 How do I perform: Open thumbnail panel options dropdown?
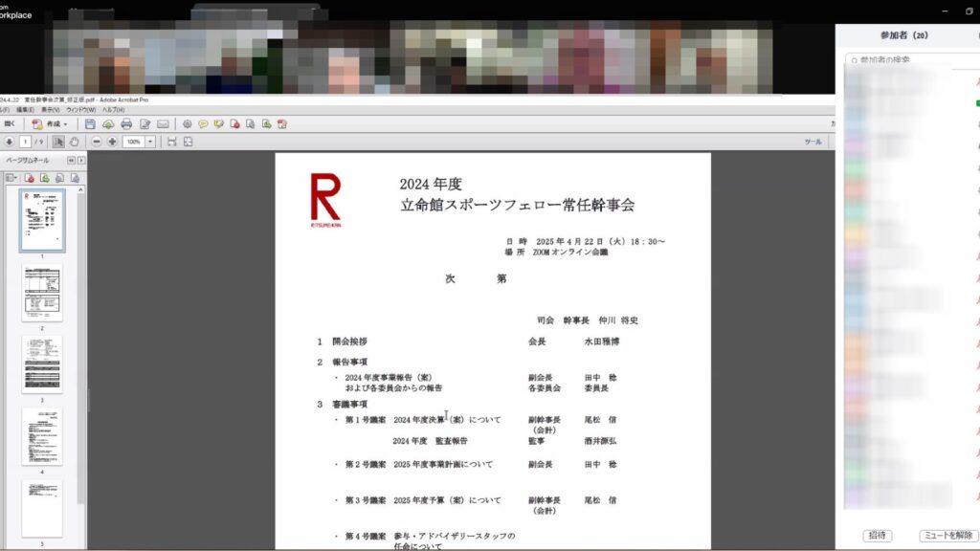click(12, 178)
